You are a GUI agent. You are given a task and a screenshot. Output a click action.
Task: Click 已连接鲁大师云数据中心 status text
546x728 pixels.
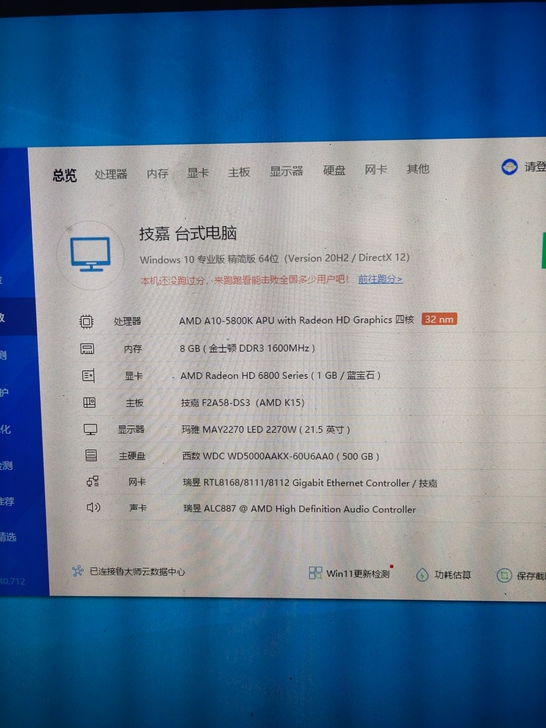point(137,572)
